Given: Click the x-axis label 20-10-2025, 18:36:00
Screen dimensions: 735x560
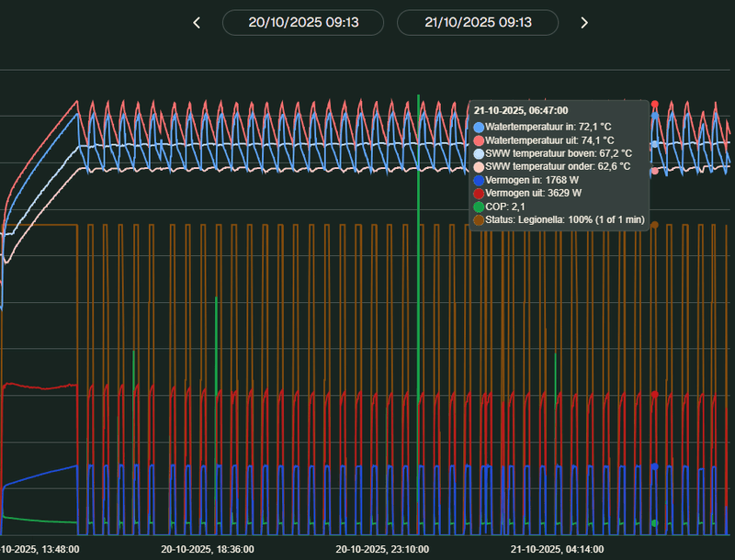Looking at the screenshot, I should (x=208, y=549).
